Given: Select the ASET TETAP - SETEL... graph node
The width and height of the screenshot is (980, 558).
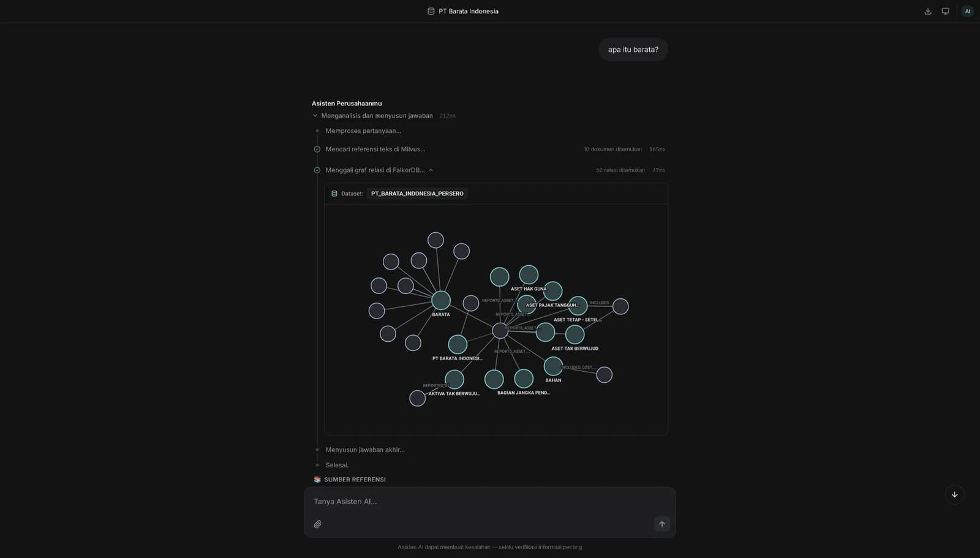Looking at the screenshot, I should (x=578, y=306).
